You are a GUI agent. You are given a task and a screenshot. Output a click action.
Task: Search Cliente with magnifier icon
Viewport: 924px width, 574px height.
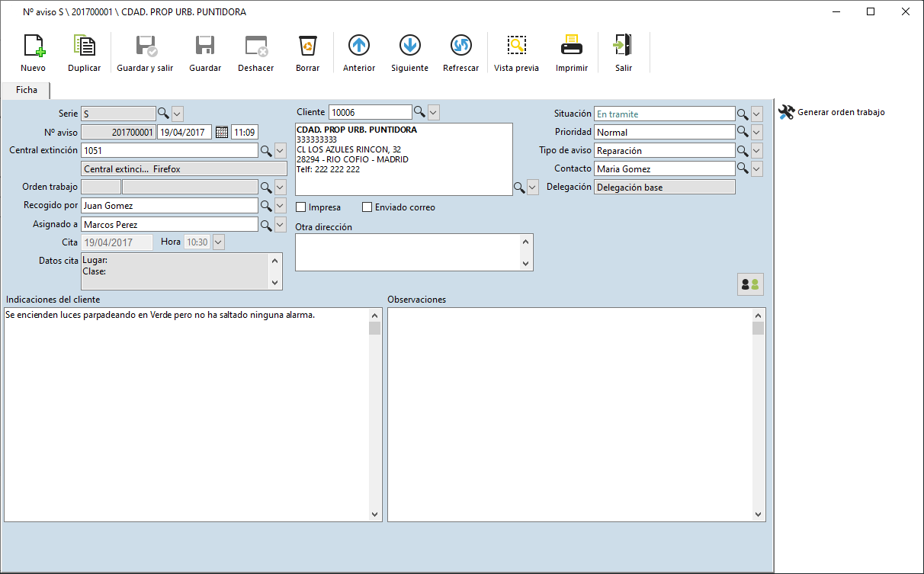419,112
